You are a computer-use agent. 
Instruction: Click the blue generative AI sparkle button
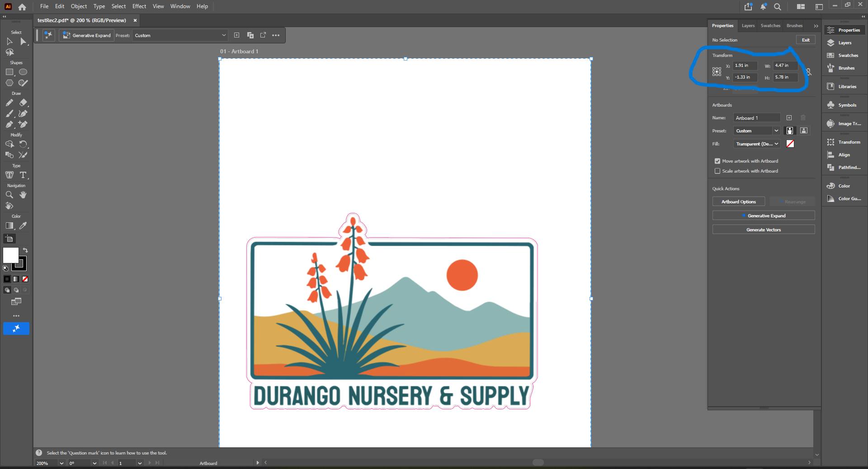point(16,328)
